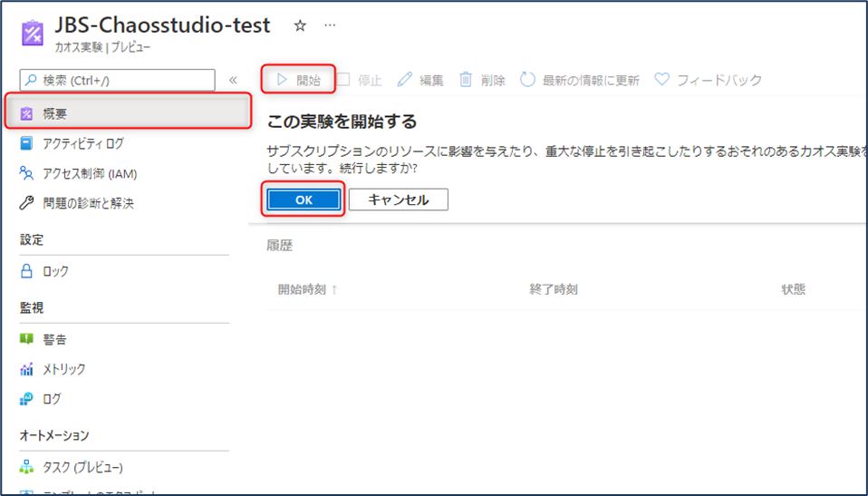The height and width of the screenshot is (496, 868).
Task: Click the 停止 square icon
Action: tap(343, 80)
